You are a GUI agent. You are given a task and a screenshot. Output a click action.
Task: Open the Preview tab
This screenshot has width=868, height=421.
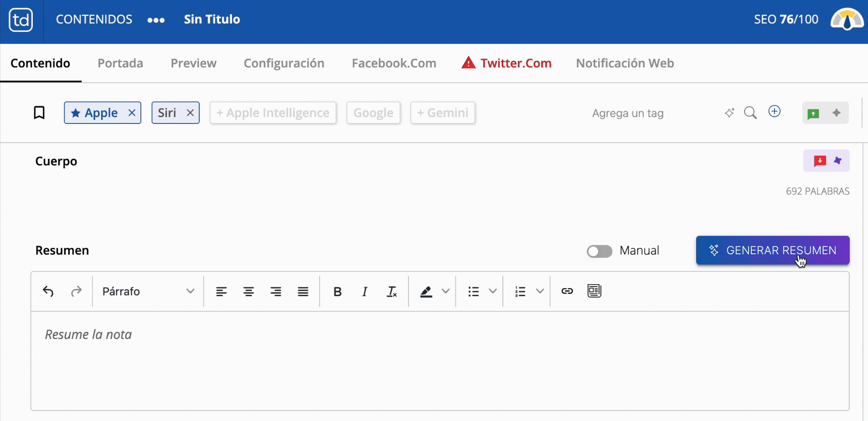[x=193, y=63]
